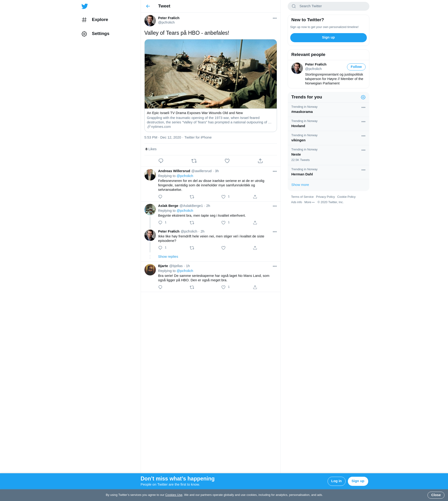Image resolution: width=448 pixels, height=501 pixels.
Task: Share the main tweet via share icon
Action: tap(260, 161)
